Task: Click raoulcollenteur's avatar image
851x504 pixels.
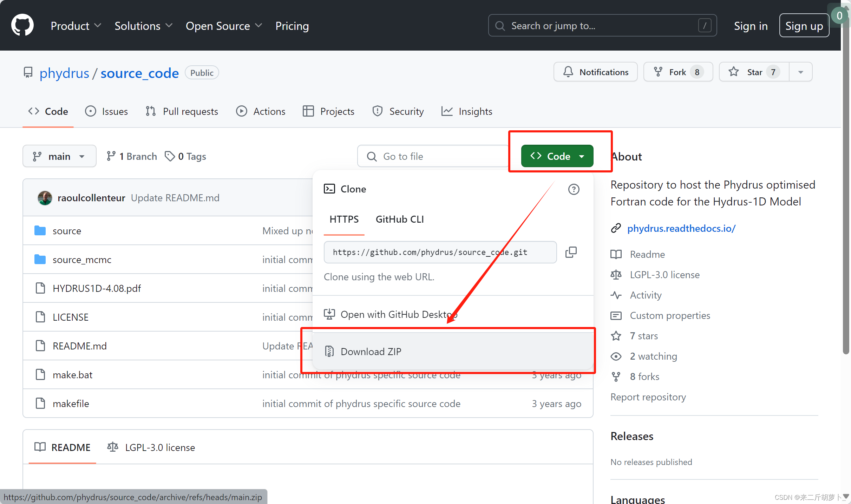Action: [45, 198]
